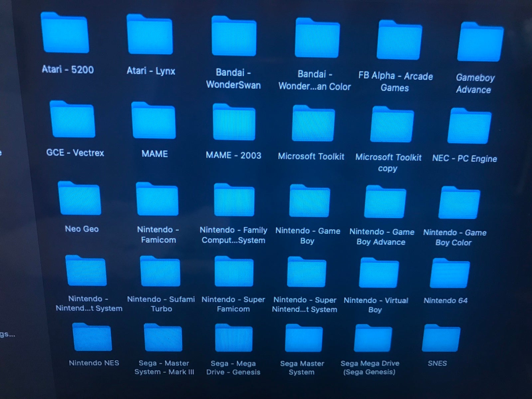Click the 'Sega Mega Drive (Sega Genesis)' label
Image resolution: width=532 pixels, height=399 pixels.
pyautogui.click(x=370, y=367)
